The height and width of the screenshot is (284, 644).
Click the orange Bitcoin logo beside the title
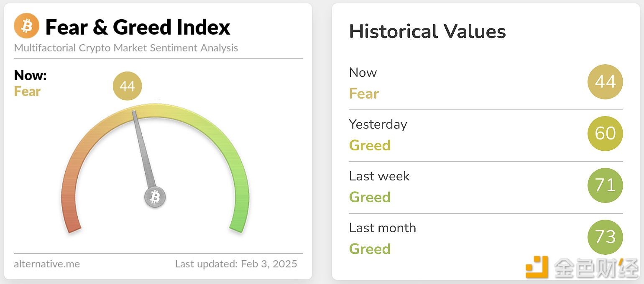click(x=26, y=26)
